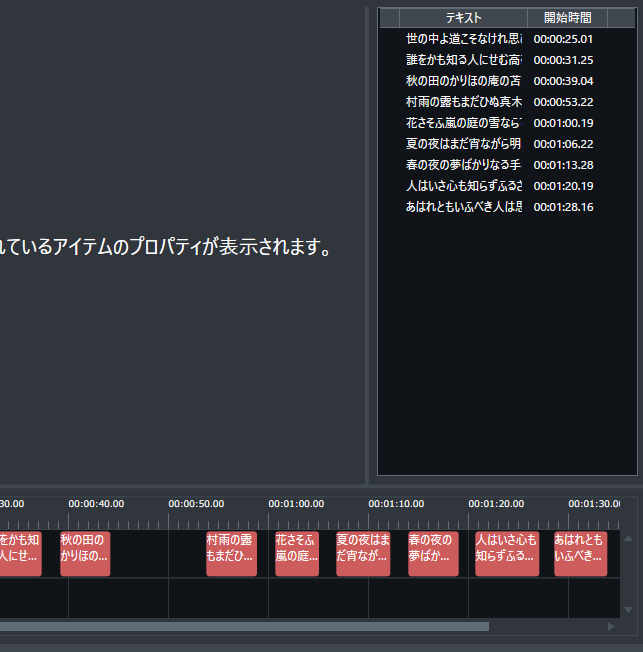Select list row 夏の夜はまだ宵ながら
The image size is (643, 652).
click(x=507, y=144)
